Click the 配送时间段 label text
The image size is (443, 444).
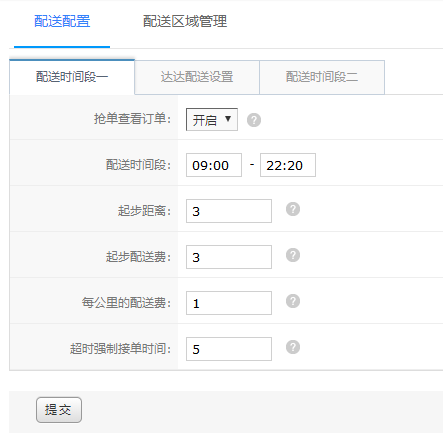138,165
